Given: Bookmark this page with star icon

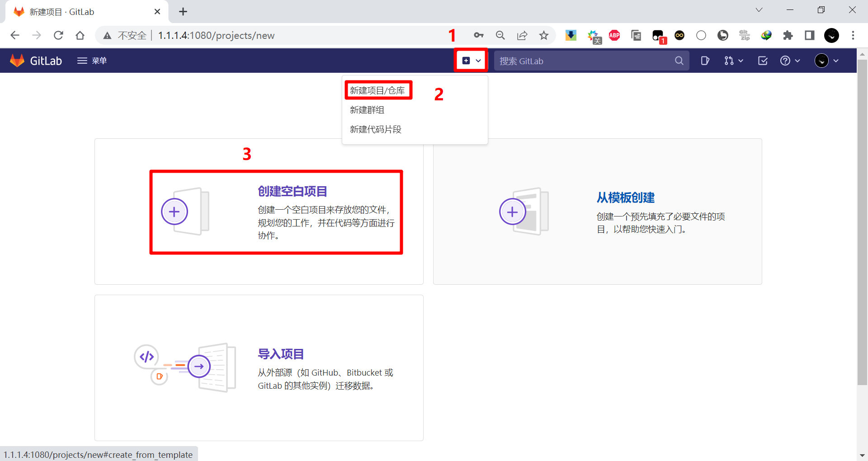Looking at the screenshot, I should 544,35.
